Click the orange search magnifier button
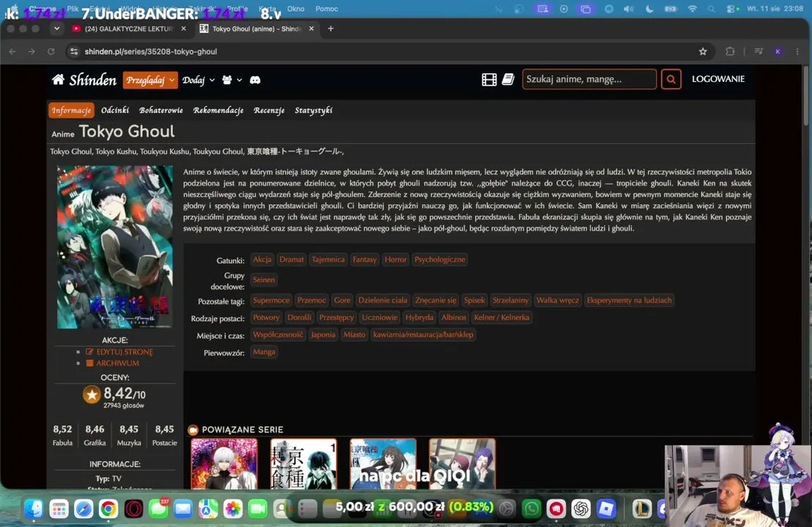 click(671, 79)
